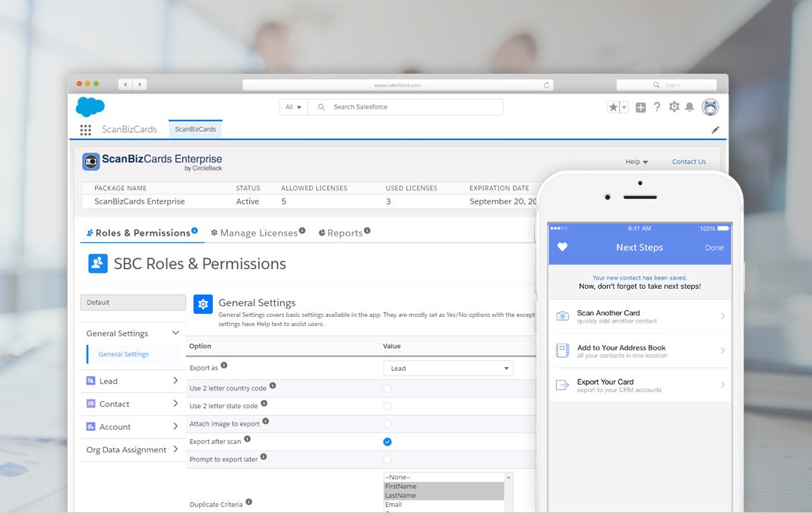
Task: Enable Prompt to export later
Action: tap(387, 460)
